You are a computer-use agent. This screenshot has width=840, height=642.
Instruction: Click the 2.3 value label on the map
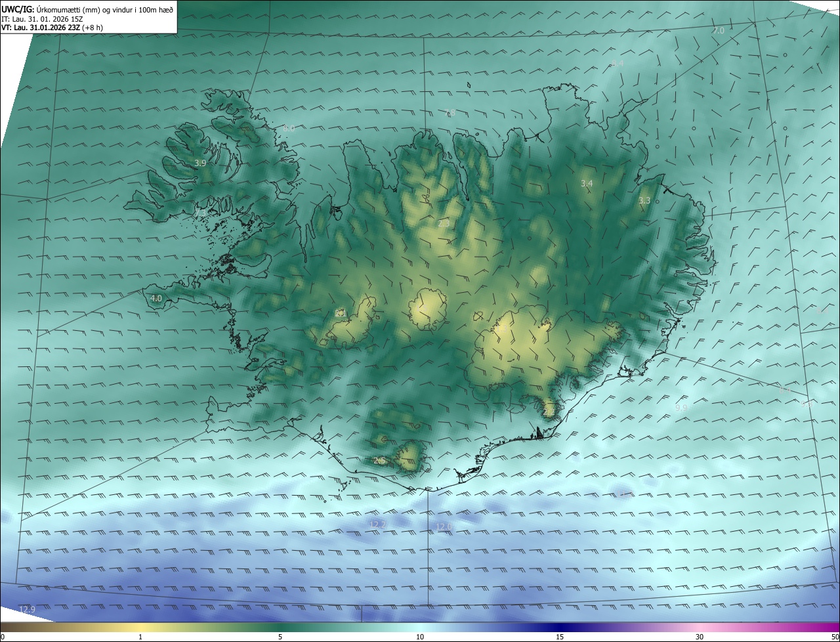coord(444,223)
